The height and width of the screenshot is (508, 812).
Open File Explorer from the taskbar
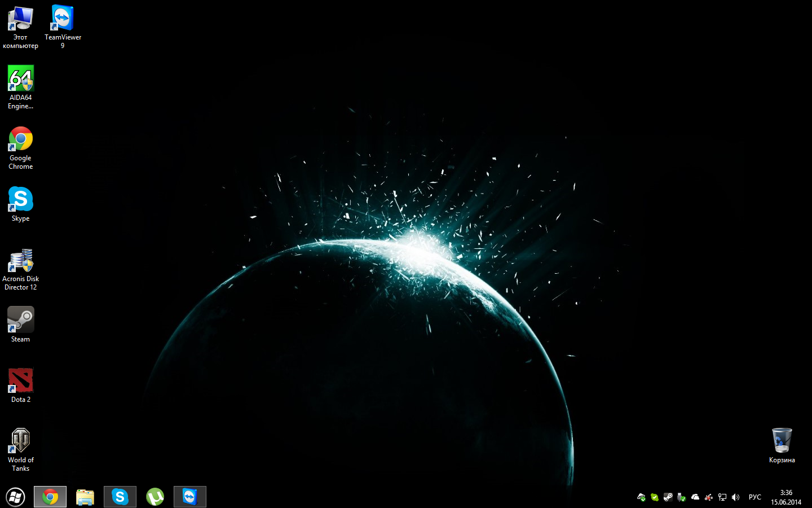click(85, 497)
